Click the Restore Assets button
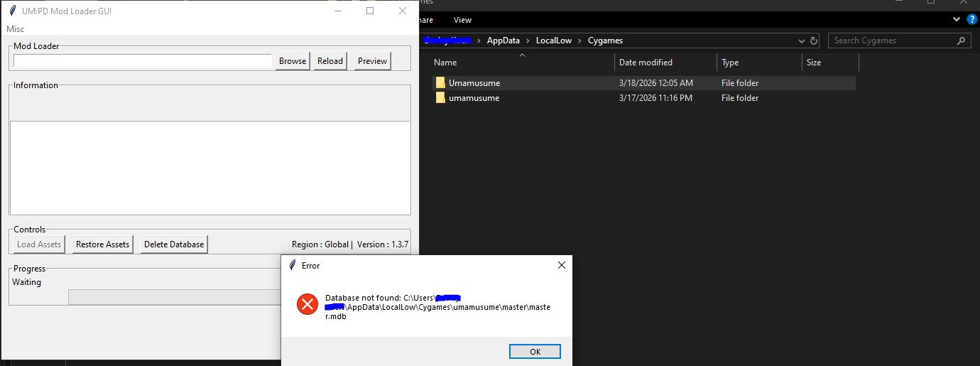980x366 pixels. (x=103, y=244)
